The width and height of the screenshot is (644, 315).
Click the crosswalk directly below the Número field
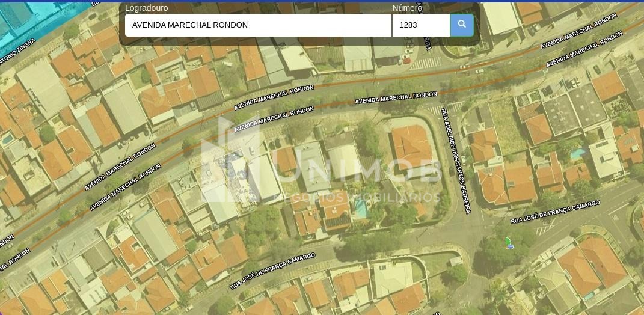click(x=426, y=62)
